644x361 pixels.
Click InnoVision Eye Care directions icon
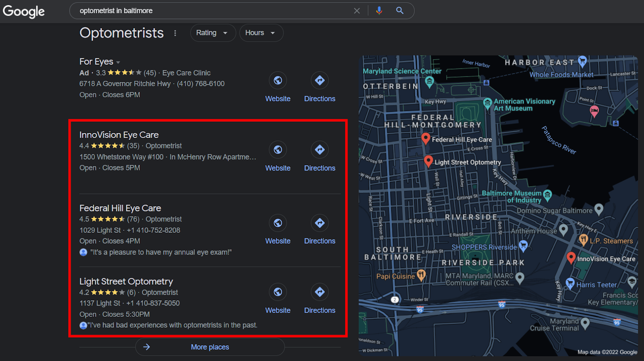pyautogui.click(x=320, y=150)
